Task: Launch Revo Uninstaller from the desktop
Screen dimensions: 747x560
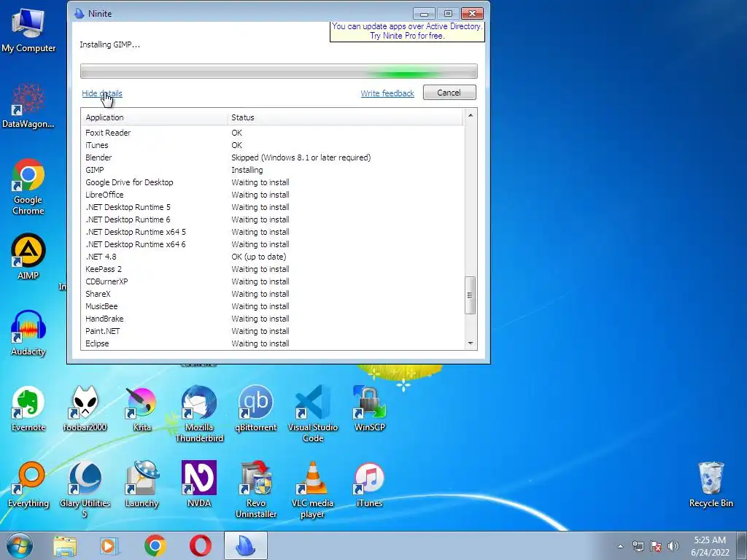Action: (x=256, y=489)
